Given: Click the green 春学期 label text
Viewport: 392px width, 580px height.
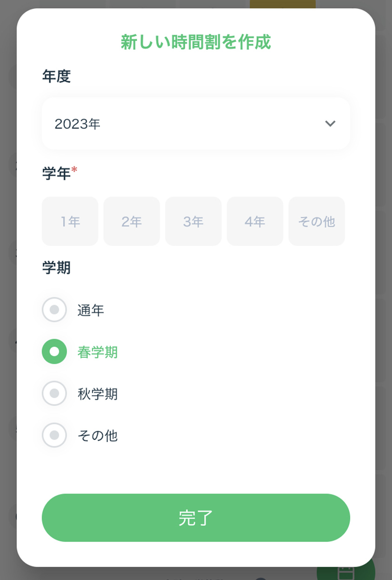Looking at the screenshot, I should pos(98,352).
